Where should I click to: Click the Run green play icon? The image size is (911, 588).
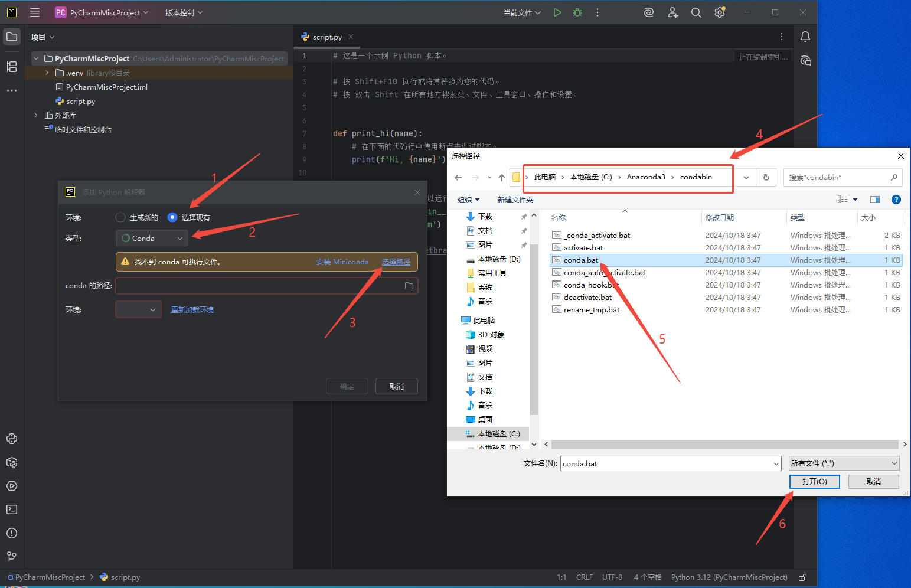tap(557, 12)
